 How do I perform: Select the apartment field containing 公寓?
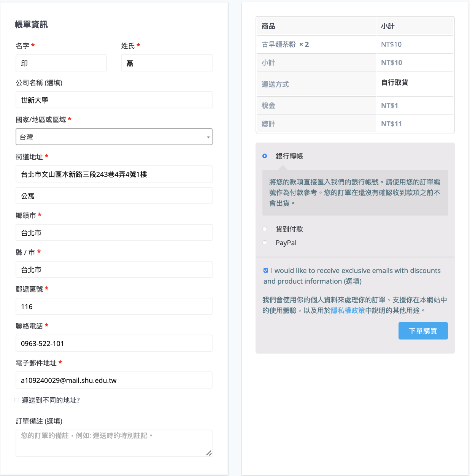pos(114,196)
